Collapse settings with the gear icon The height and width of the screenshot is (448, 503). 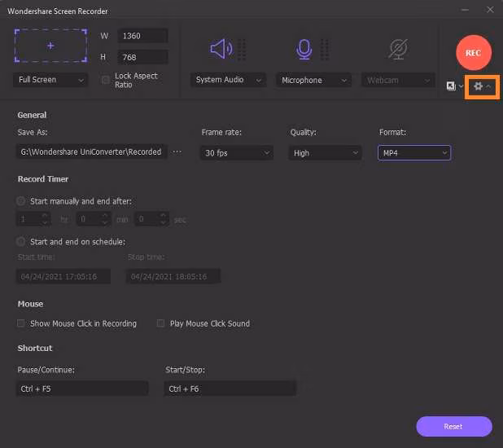[479, 86]
